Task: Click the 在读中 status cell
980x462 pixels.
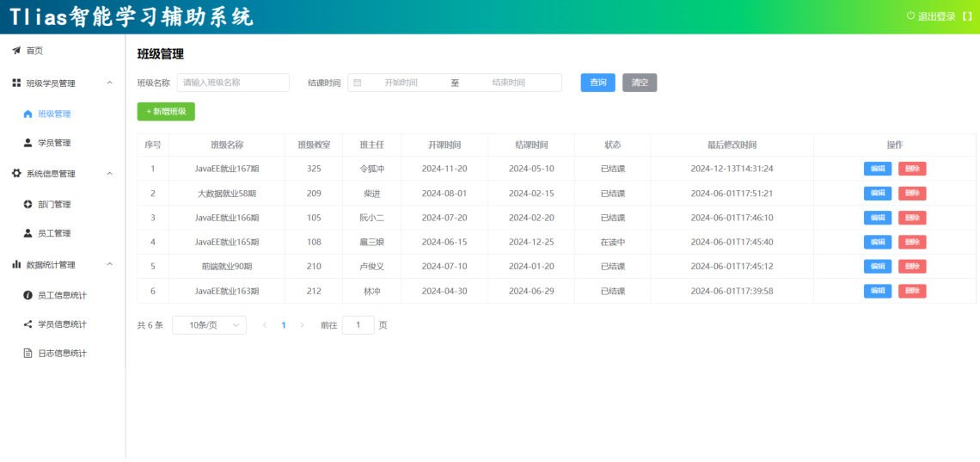Action: (x=612, y=242)
